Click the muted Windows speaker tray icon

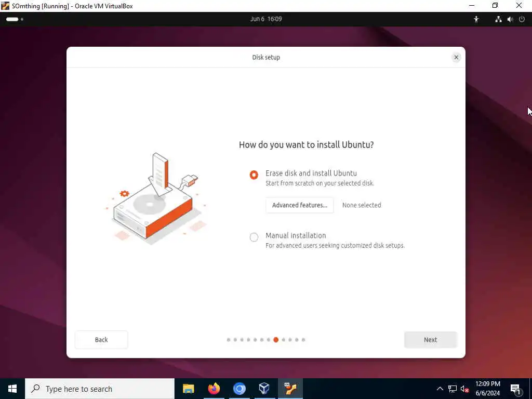coord(464,389)
